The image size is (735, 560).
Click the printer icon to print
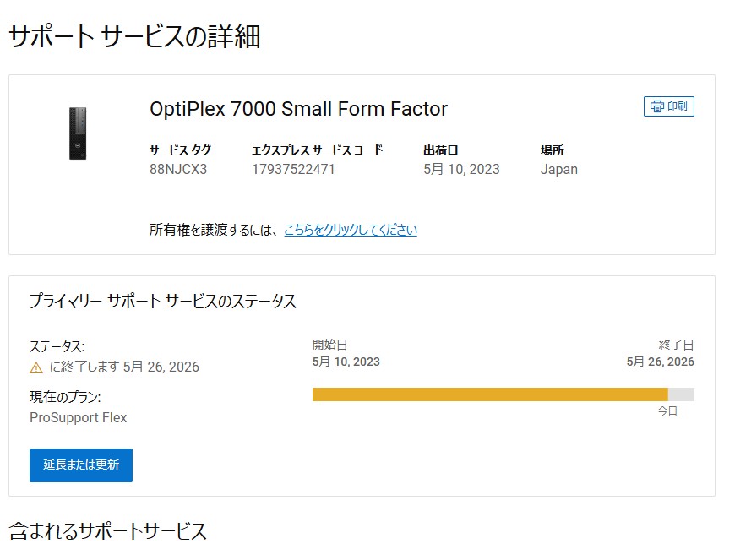coord(656,106)
